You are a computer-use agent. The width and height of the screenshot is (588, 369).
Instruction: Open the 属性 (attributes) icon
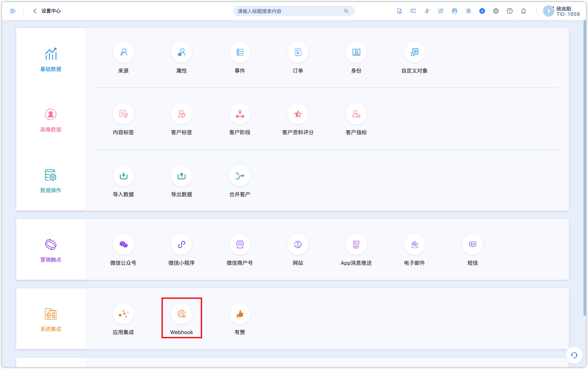coord(181,52)
